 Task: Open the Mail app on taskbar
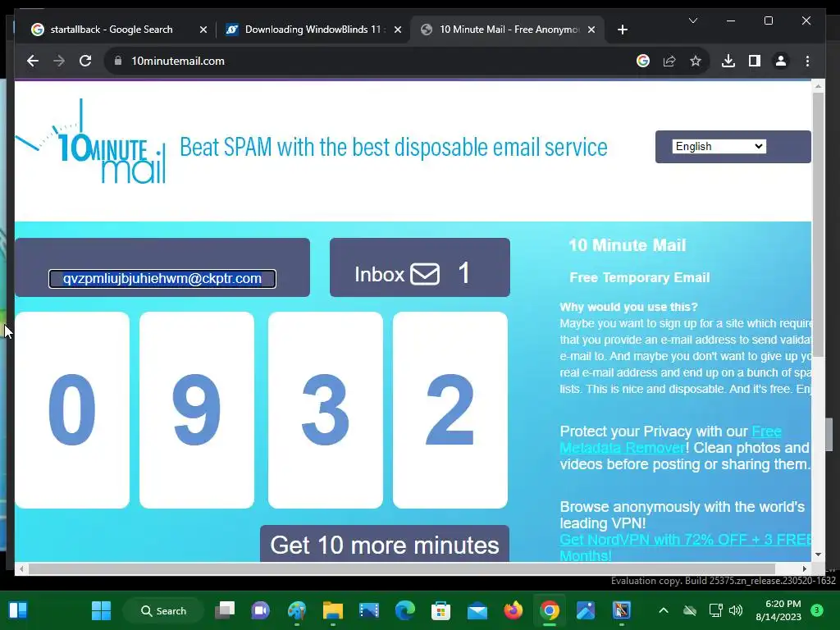click(477, 610)
